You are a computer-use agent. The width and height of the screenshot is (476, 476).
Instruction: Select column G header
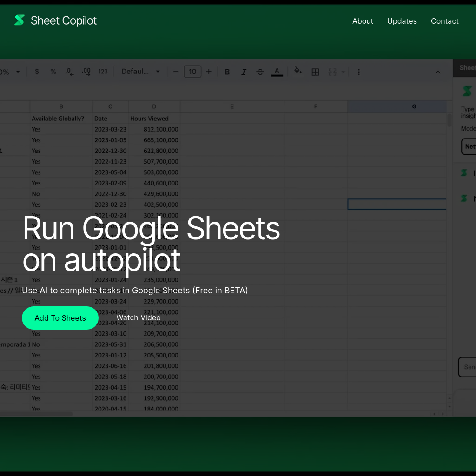pyautogui.click(x=414, y=106)
